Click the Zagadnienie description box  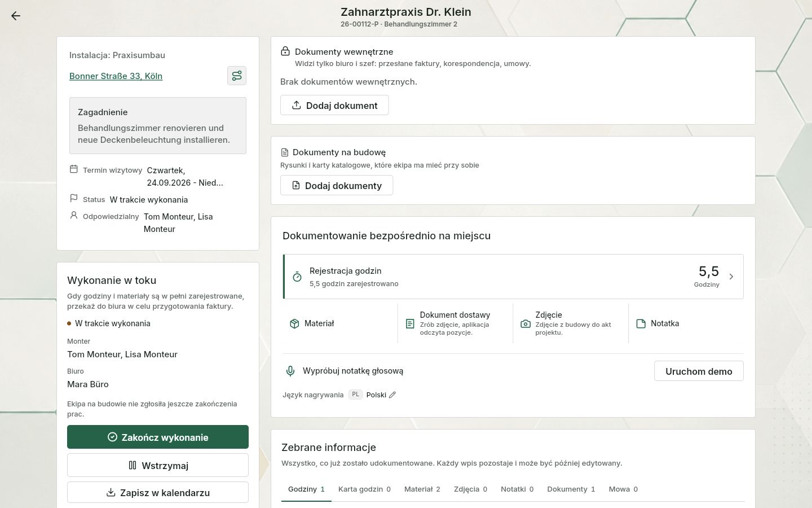click(x=158, y=125)
